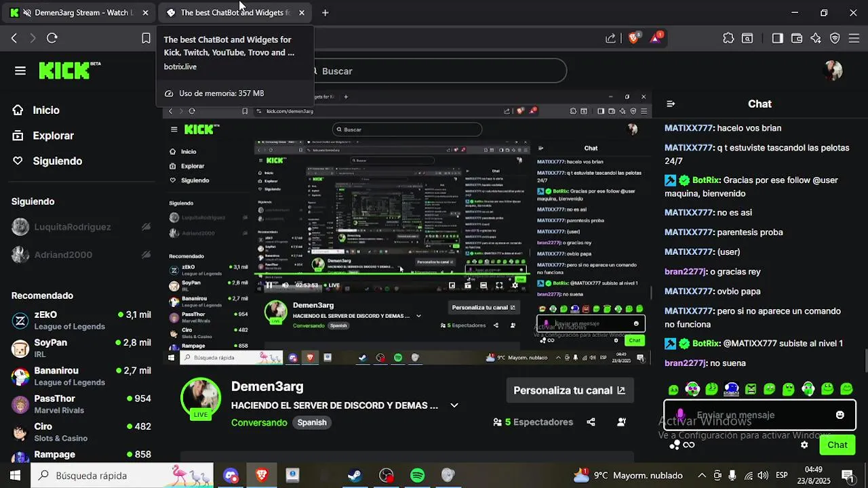Open Ciro channel in Recomendado
The image size is (868, 488).
point(81,432)
